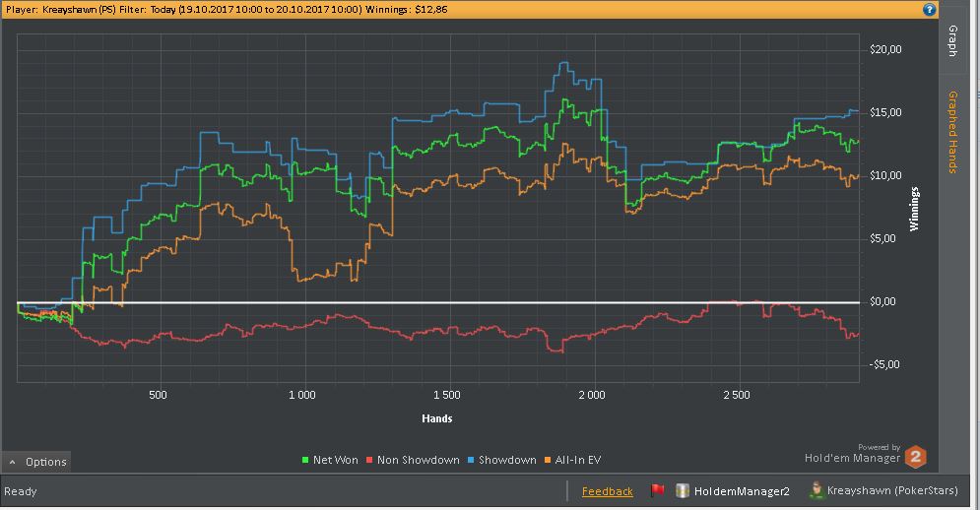Click the Winnings axis title

[x=914, y=209]
